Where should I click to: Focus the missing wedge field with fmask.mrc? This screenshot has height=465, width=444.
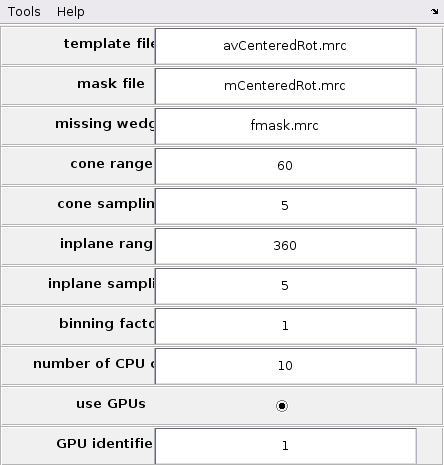[286, 126]
